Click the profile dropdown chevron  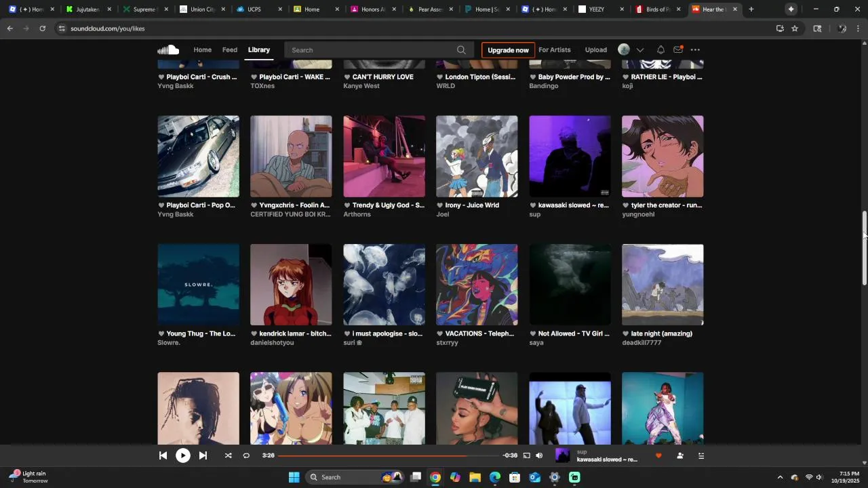(639, 50)
